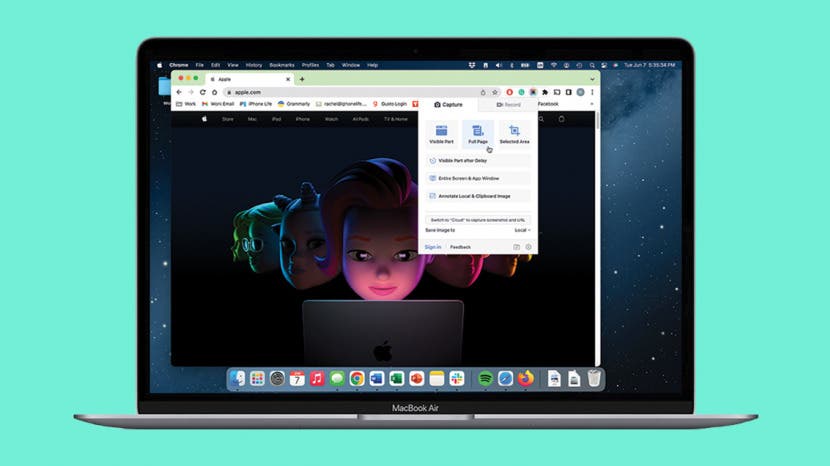Click the screenshot extension toolbar icon
The height and width of the screenshot is (466, 830).
(533, 92)
